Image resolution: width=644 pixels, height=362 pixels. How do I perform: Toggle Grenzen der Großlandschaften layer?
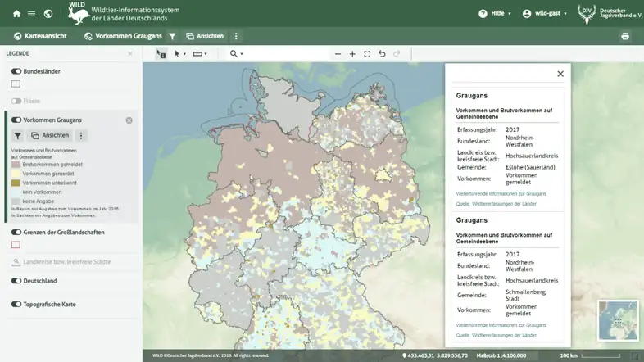click(16, 233)
